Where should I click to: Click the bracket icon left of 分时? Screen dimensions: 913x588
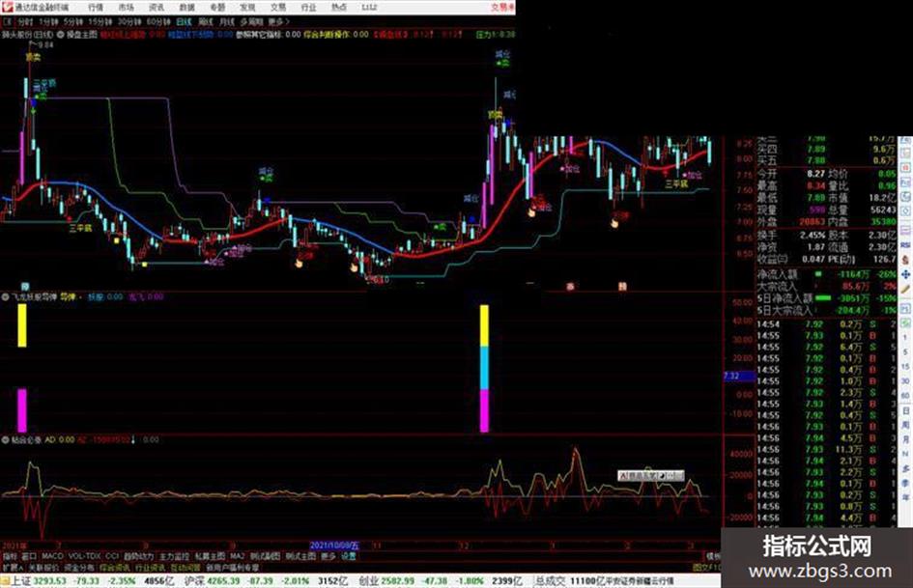click(x=7, y=22)
